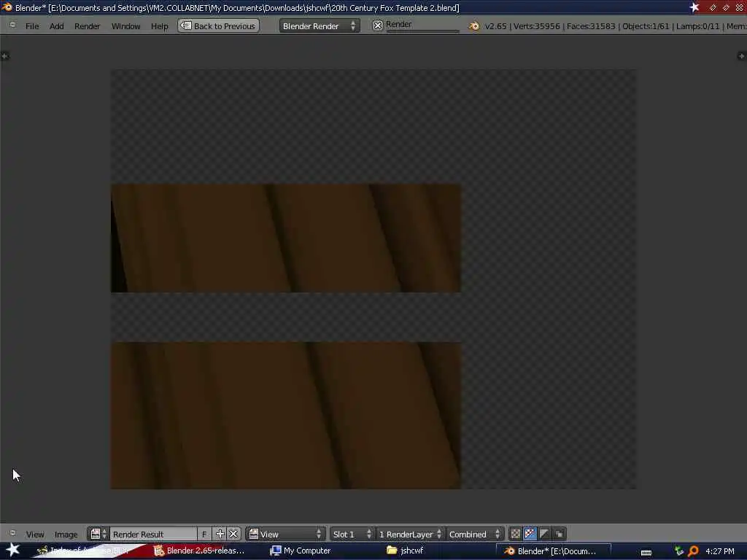Toggle the color and alpha channels display button
Viewport: 747px width, 560px height.
coord(530,534)
